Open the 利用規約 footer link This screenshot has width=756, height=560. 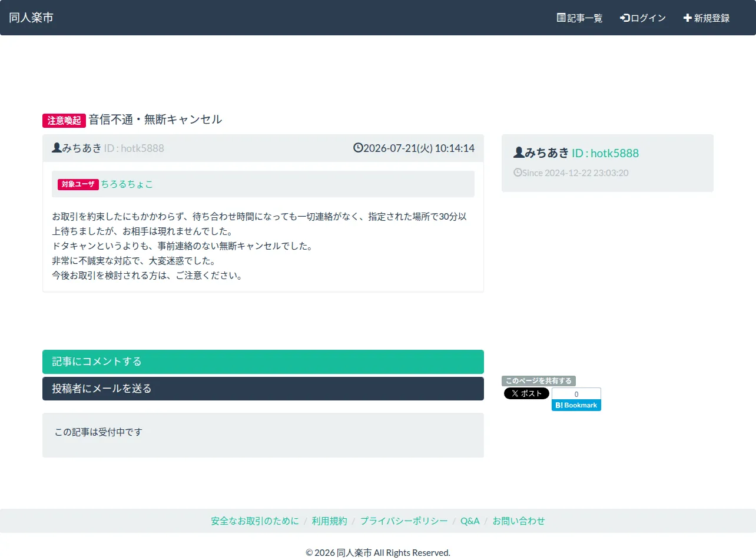pyautogui.click(x=330, y=521)
